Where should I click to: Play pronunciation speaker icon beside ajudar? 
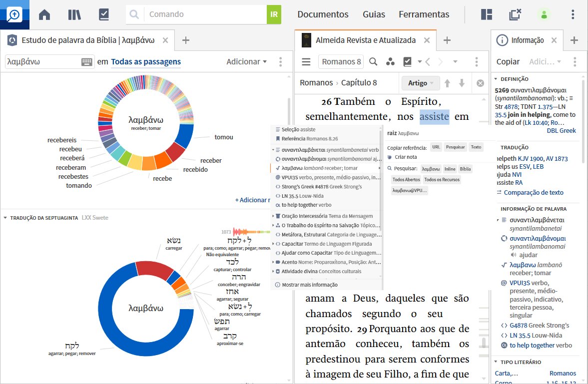click(514, 255)
